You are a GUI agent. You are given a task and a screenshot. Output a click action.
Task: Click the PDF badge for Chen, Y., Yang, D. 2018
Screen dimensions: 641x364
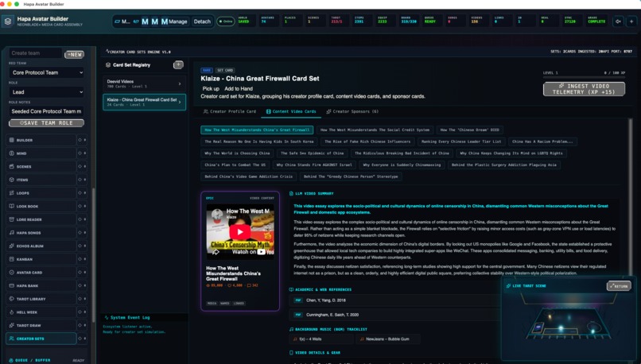tap(298, 300)
